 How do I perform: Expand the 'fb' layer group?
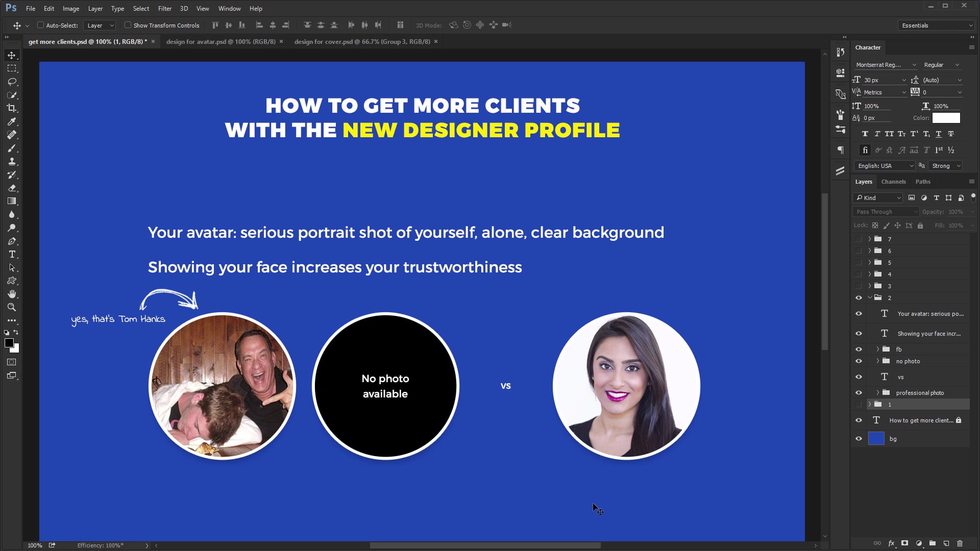click(x=879, y=349)
